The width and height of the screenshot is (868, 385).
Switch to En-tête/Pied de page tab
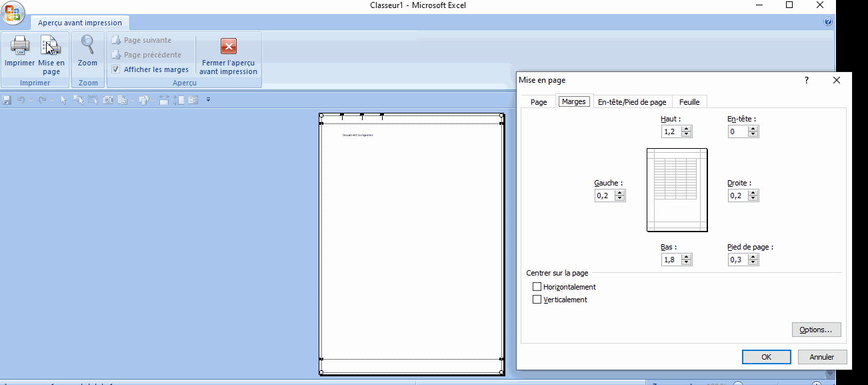coord(631,102)
